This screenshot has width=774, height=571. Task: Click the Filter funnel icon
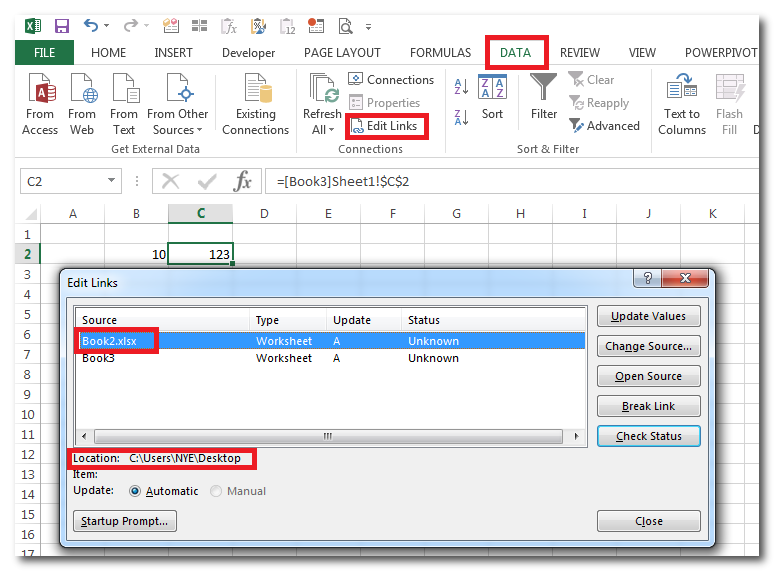(544, 90)
